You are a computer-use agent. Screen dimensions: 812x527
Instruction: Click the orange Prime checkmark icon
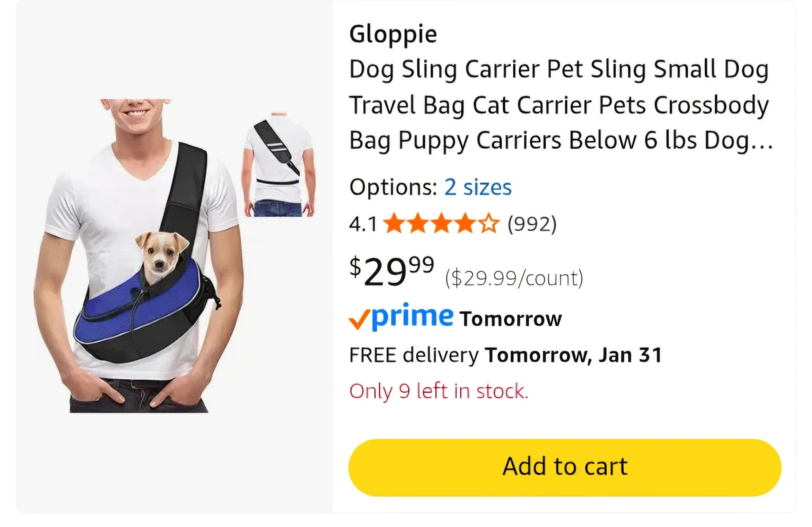coord(359,320)
